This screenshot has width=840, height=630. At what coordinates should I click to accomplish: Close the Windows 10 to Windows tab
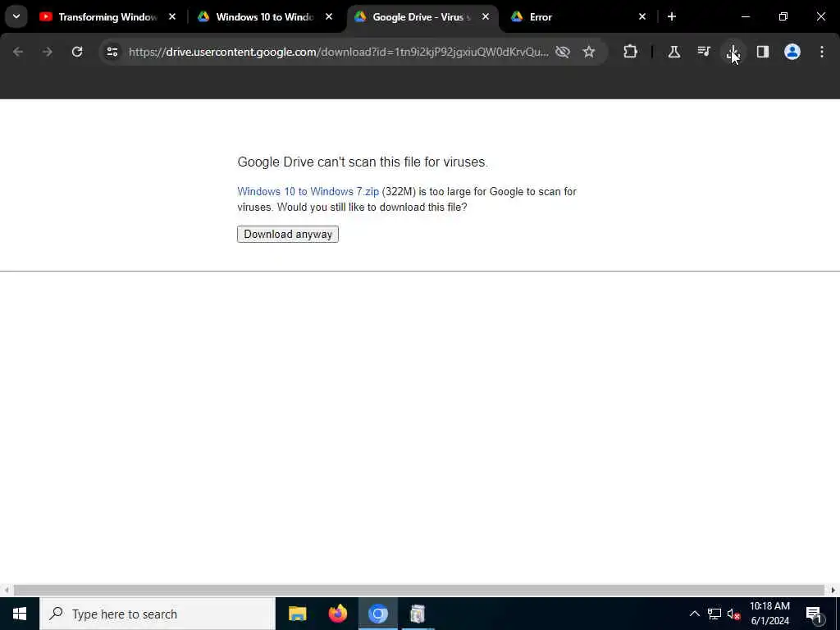pos(329,16)
